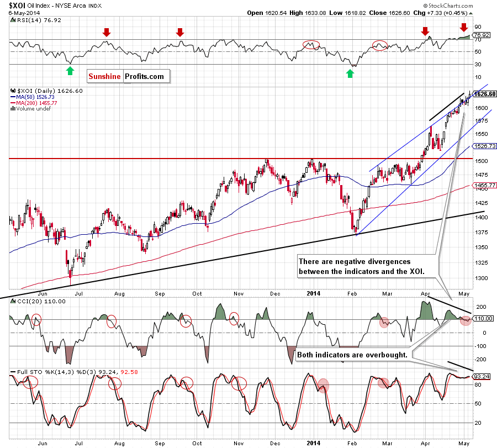Click the 90 level on RSI axis
Viewport: 497px width, 448px height.
(x=478, y=27)
